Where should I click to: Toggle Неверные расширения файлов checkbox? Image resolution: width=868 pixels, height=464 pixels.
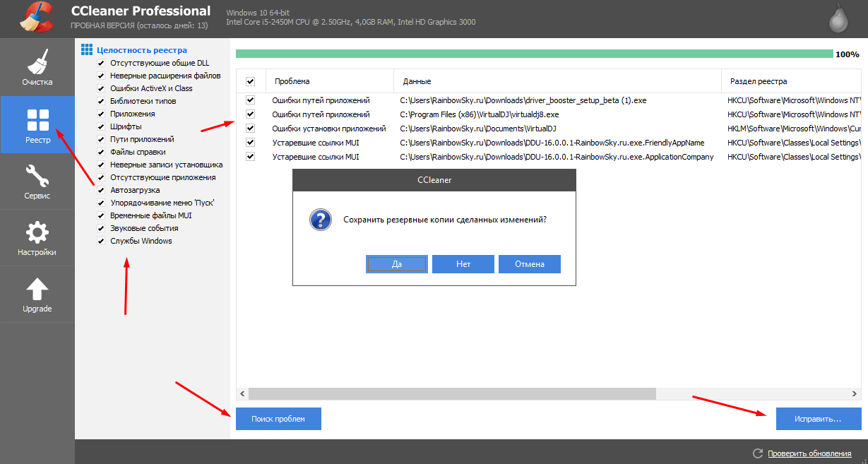pyautogui.click(x=101, y=76)
